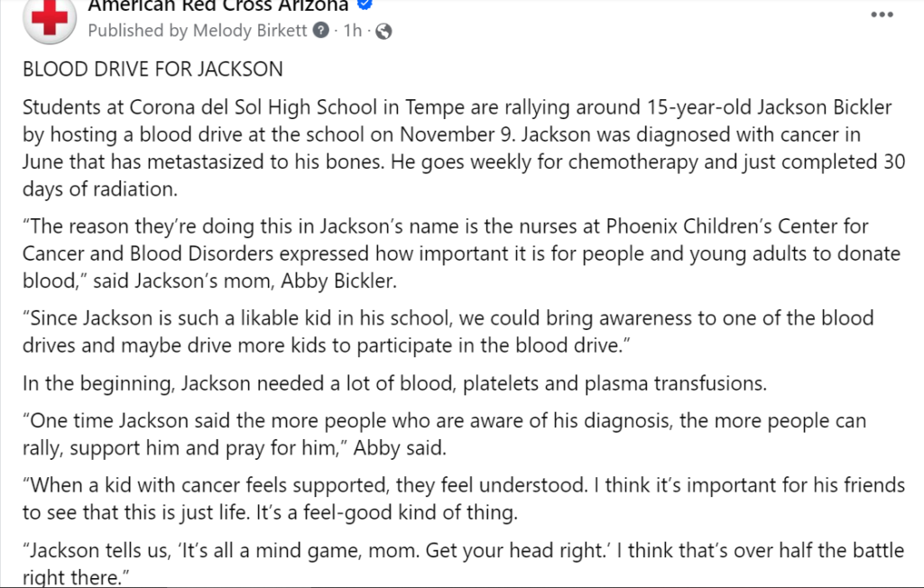The width and height of the screenshot is (924, 588).
Task: Click the BLOOD DRIVE FOR JACKSON headline
Action: (x=152, y=69)
